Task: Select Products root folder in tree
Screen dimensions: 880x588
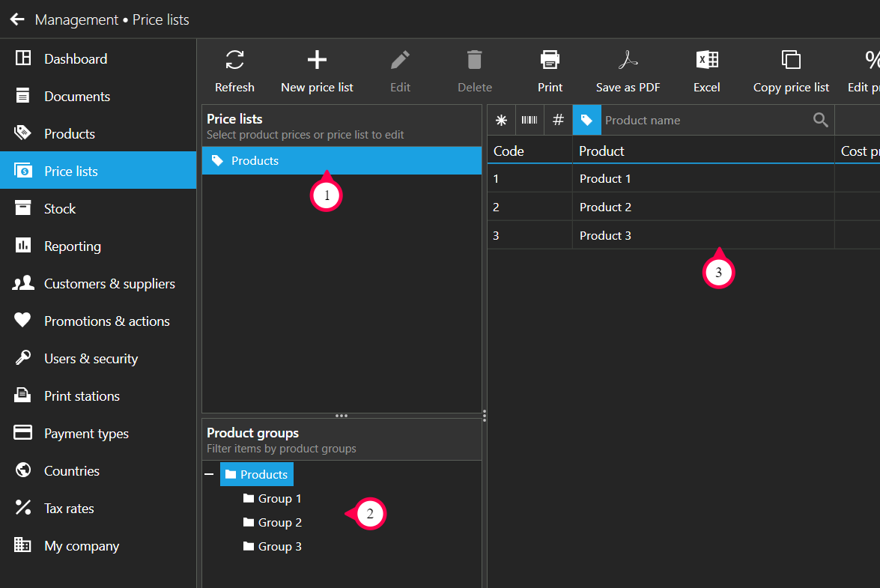Action: [x=256, y=474]
